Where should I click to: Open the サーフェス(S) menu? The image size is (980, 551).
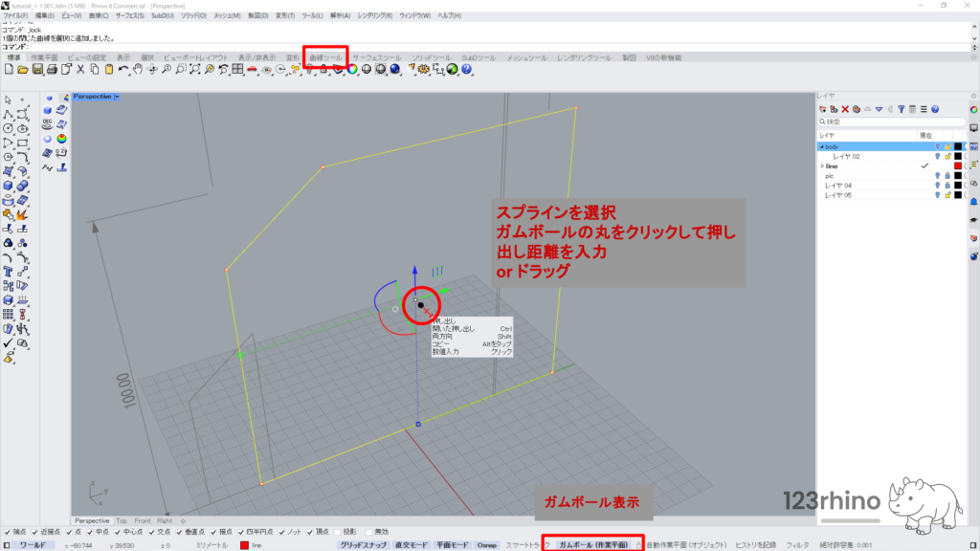130,15
